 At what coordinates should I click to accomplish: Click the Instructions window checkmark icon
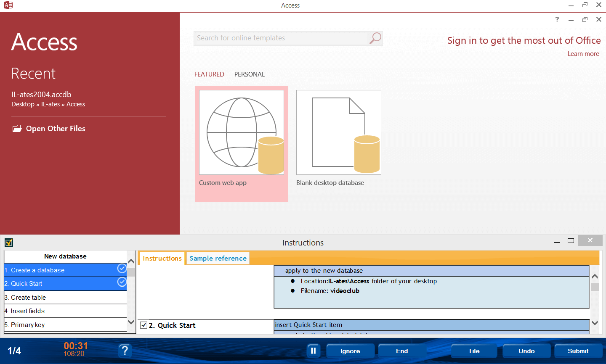pyautogui.click(x=9, y=243)
